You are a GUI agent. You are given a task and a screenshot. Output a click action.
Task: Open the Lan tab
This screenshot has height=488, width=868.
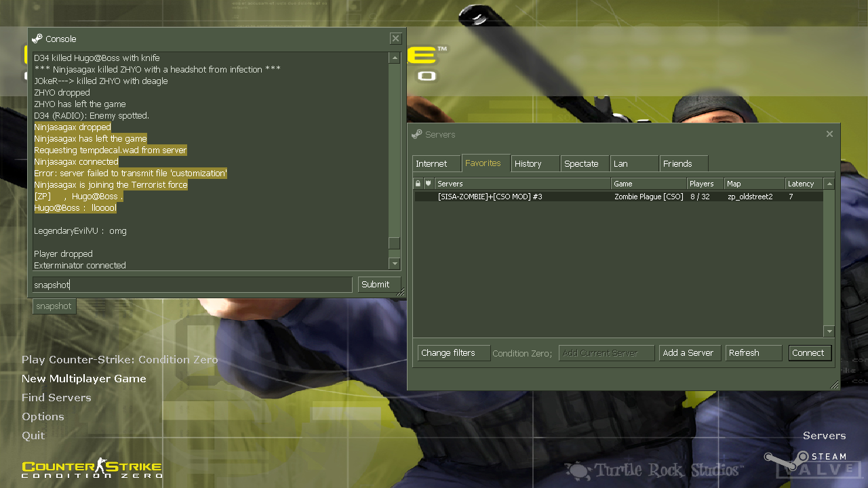click(634, 163)
